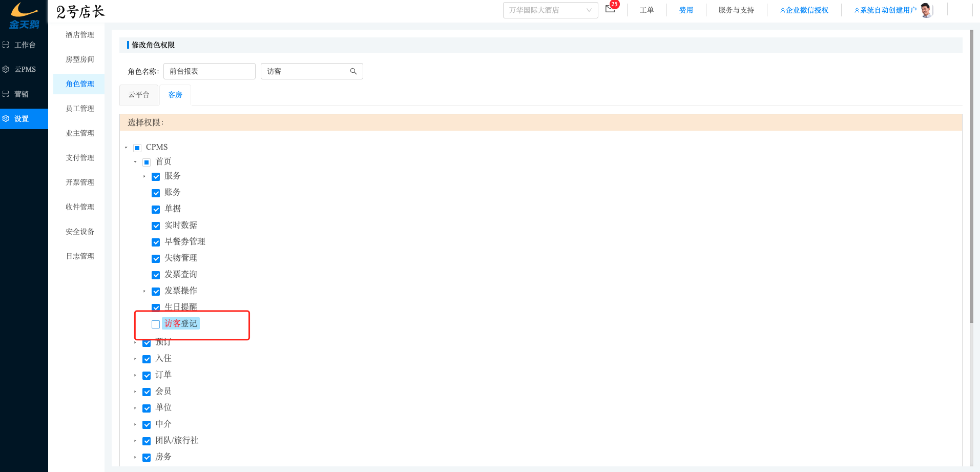The image size is (980, 472).
Task: Open 安全设备 submenu item
Action: (x=80, y=232)
